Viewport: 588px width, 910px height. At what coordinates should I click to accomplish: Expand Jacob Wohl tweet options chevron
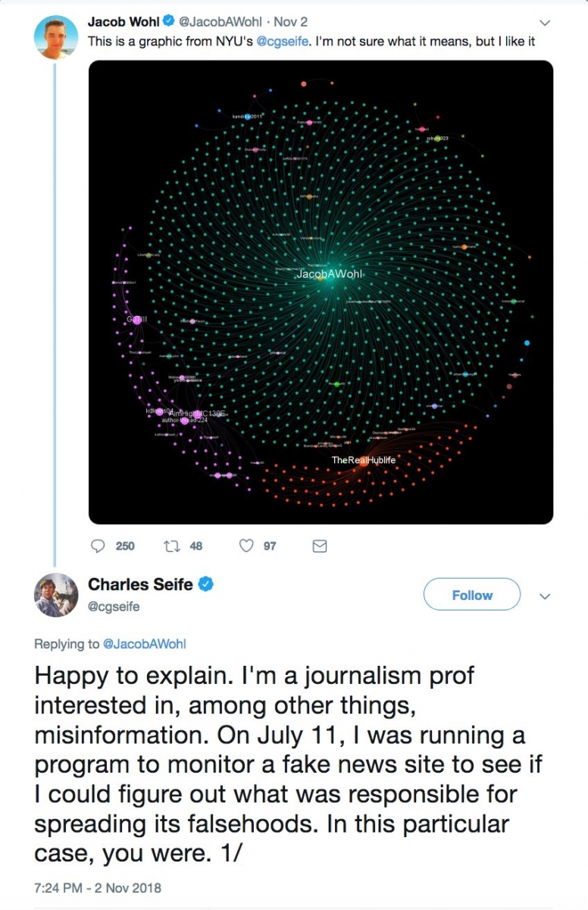pos(544,23)
